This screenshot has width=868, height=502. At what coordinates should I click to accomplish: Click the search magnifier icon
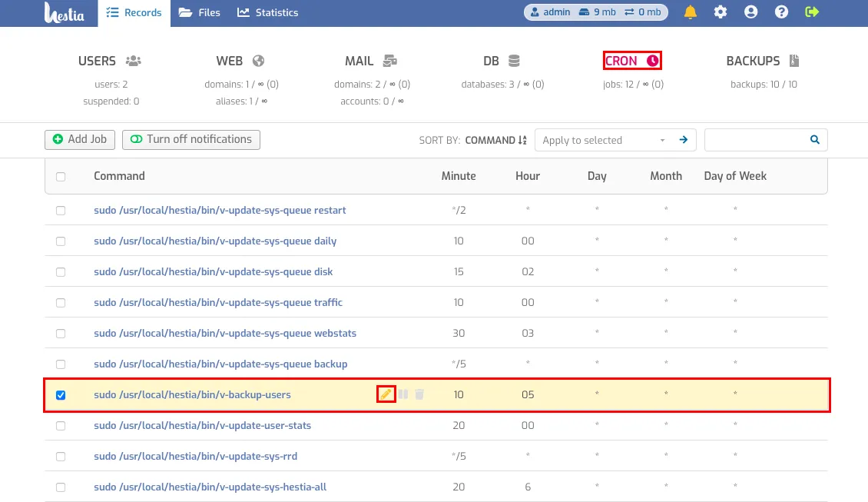(815, 140)
